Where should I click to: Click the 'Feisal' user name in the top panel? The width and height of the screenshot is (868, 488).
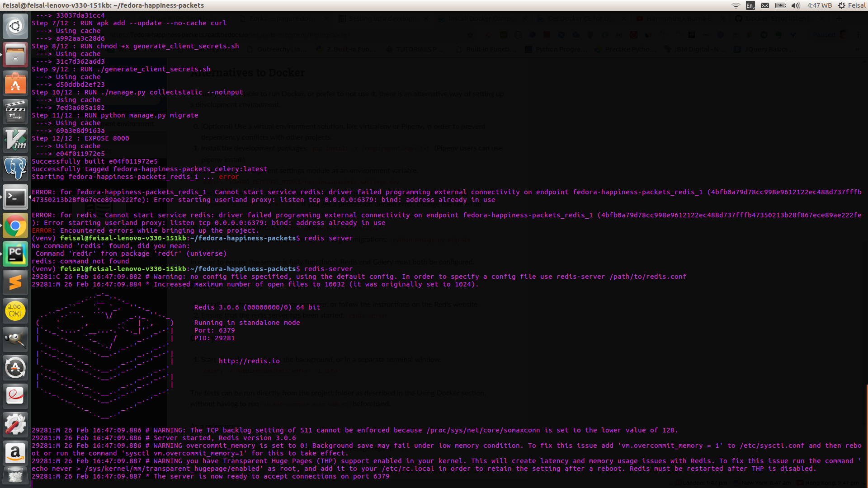tap(856, 5)
